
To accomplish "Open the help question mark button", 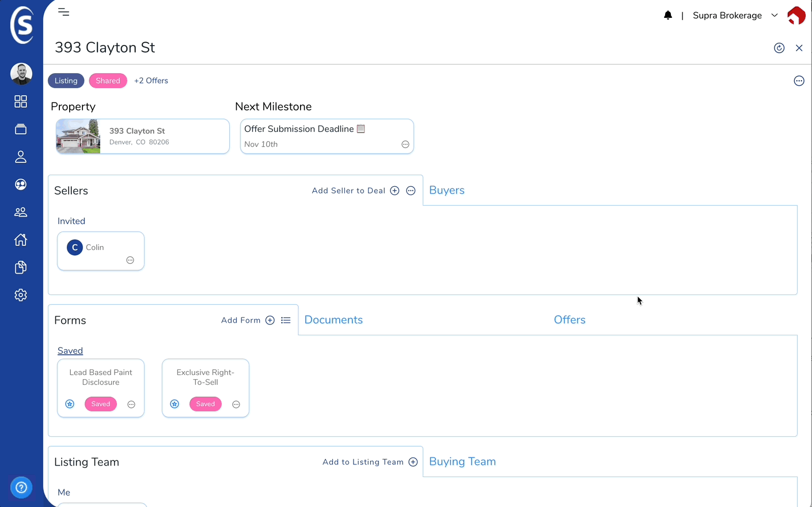I will [x=21, y=488].
